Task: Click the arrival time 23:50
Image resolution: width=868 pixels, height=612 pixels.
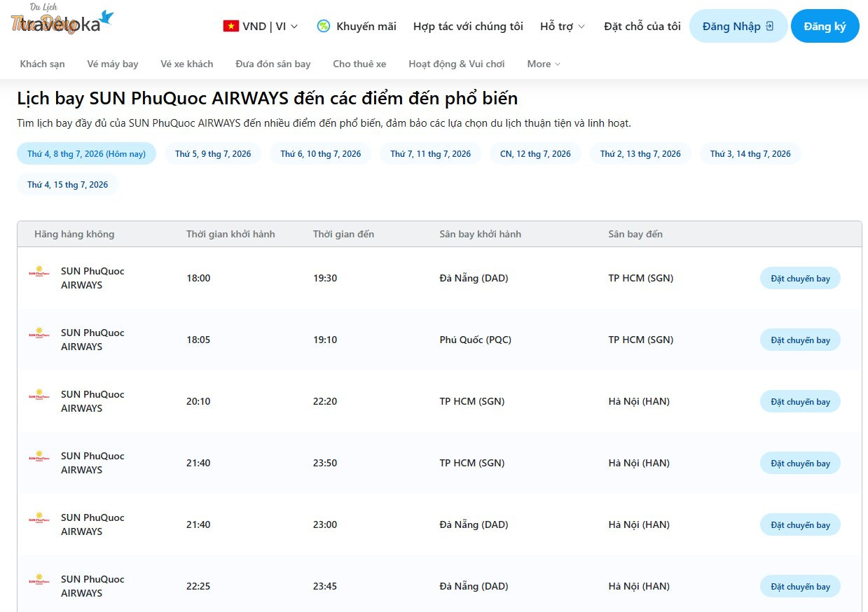Action: pyautogui.click(x=325, y=463)
